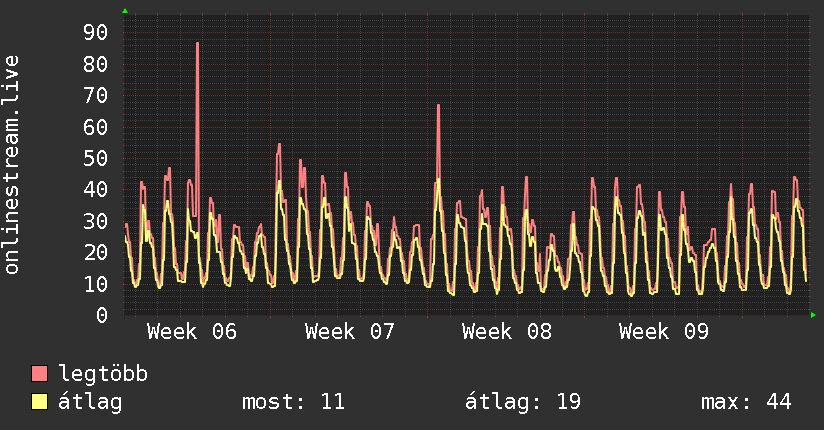This screenshot has width=824, height=430.
Task: Click the 80 y-axis tick label
Action: 95,64
